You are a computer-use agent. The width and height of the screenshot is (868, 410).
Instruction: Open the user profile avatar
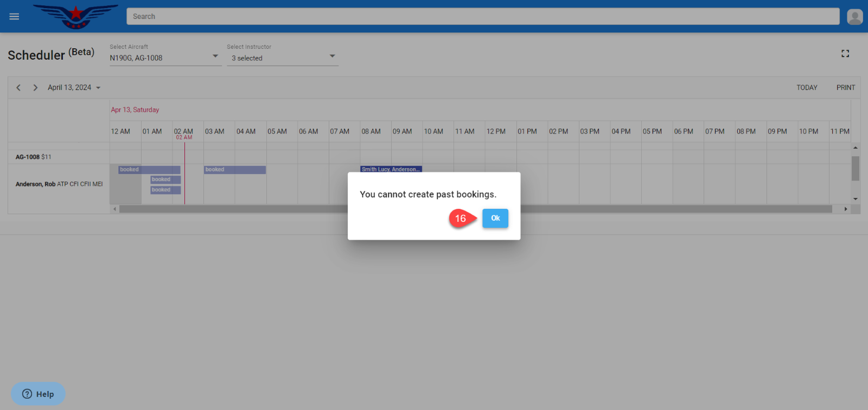854,17
